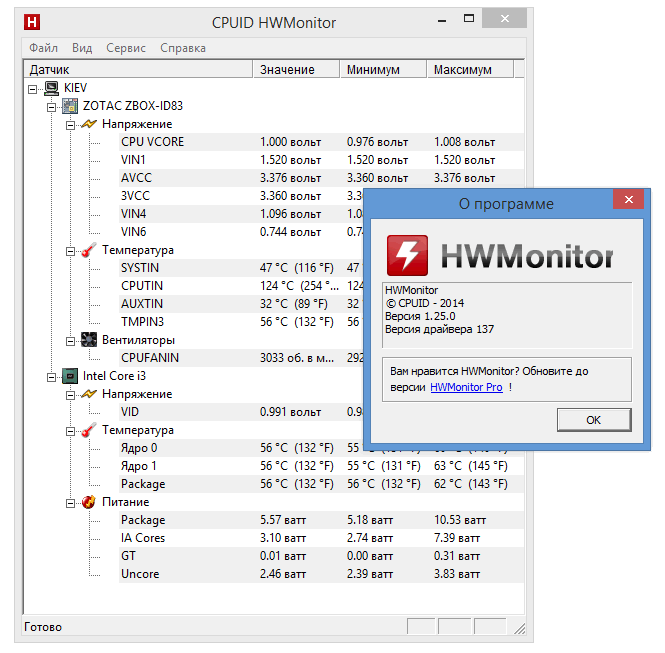The width and height of the screenshot is (665, 653).
Task: Select the TMPIN3 temperature row
Action: [241, 322]
